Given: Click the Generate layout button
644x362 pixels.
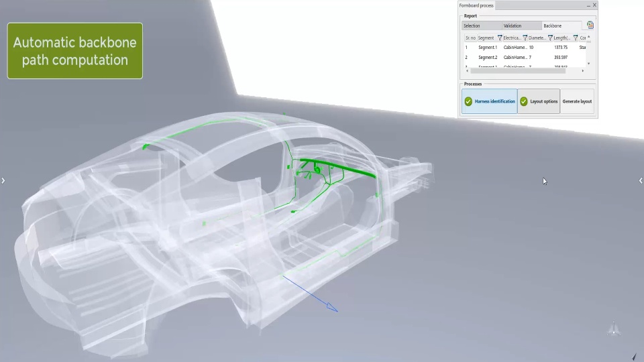Looking at the screenshot, I should coord(577,101).
